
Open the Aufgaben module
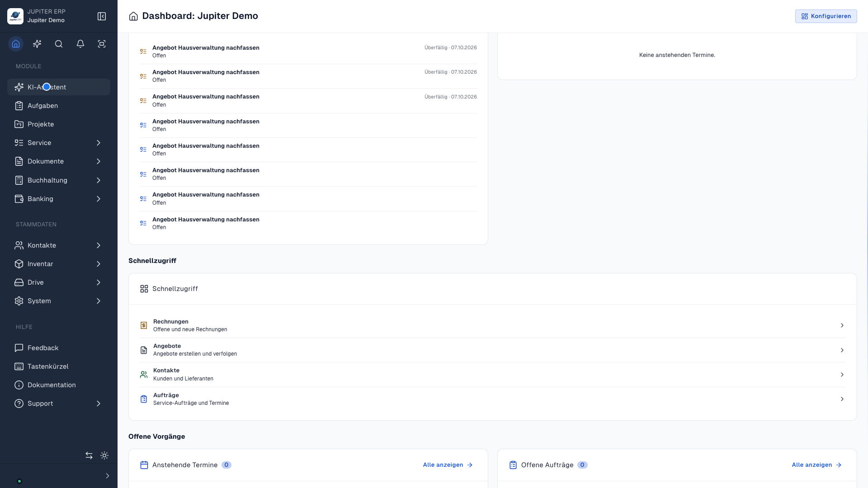(x=59, y=106)
